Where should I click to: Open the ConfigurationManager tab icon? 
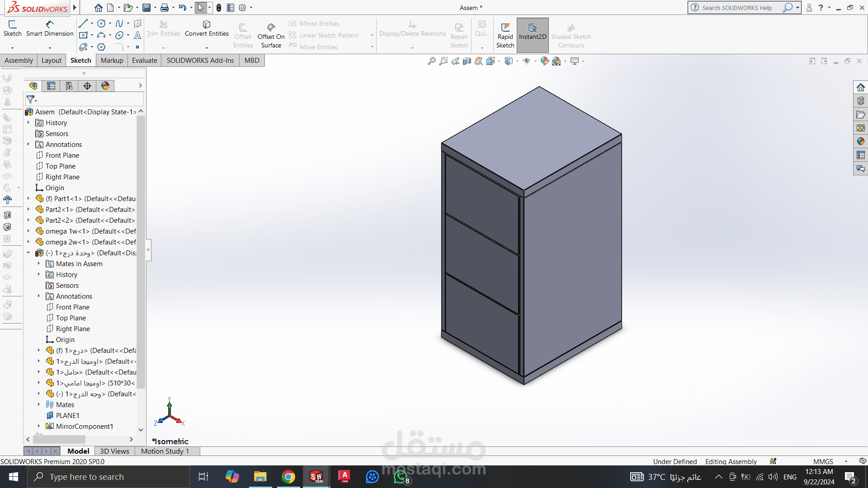(69, 86)
